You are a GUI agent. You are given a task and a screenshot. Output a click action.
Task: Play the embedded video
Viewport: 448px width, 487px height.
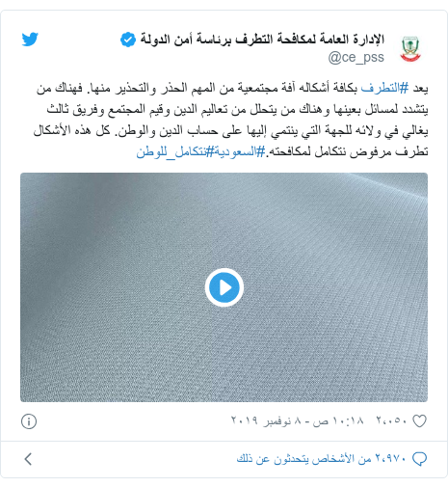pos(224,287)
